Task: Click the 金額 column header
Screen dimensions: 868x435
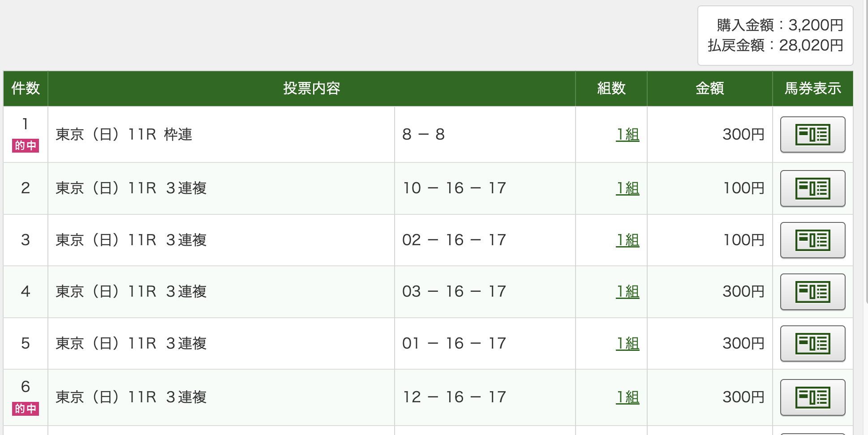Action: (709, 89)
